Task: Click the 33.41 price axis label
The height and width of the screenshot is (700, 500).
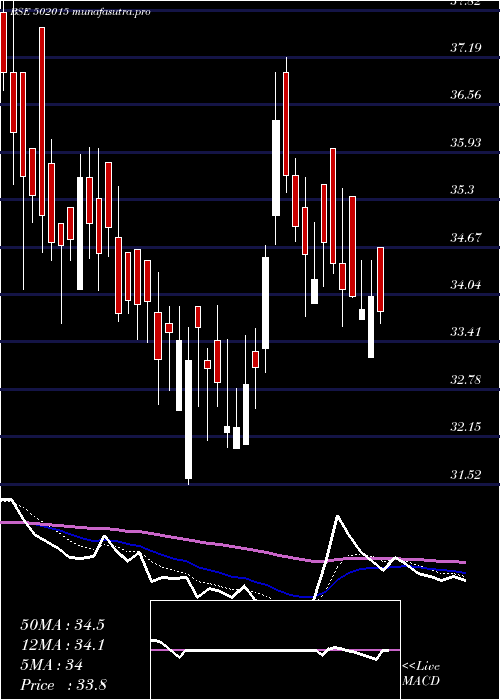Action: [x=466, y=332]
